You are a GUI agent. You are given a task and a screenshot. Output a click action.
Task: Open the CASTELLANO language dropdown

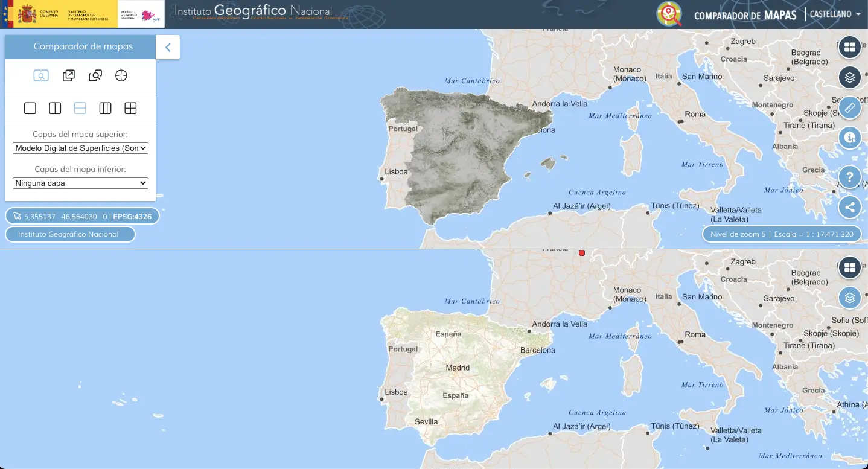point(835,14)
